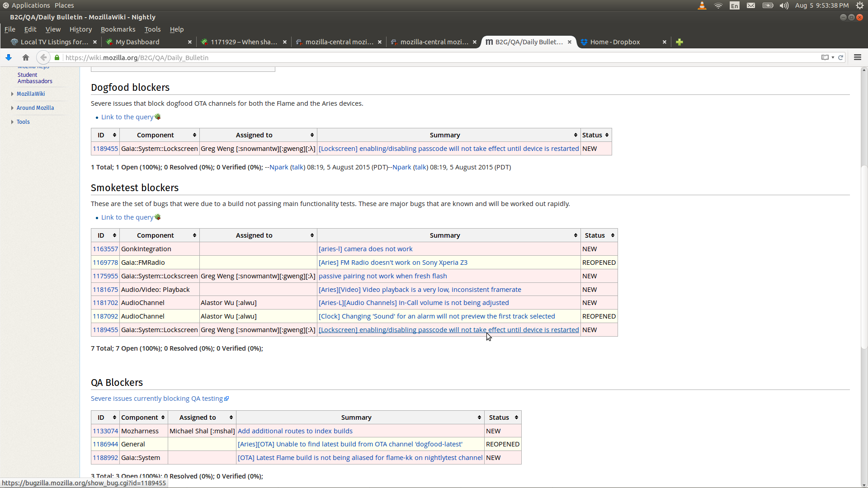Open Latest Flame build not aliased link

pyautogui.click(x=360, y=458)
